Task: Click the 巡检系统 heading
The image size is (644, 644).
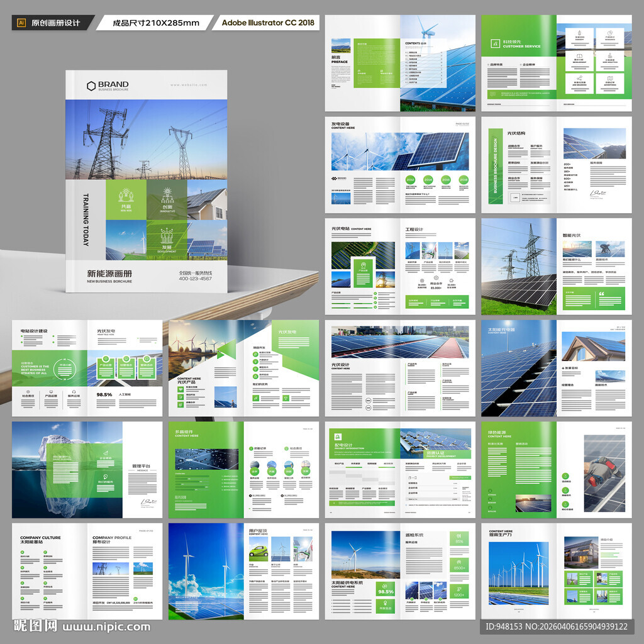Action: pyautogui.click(x=414, y=535)
